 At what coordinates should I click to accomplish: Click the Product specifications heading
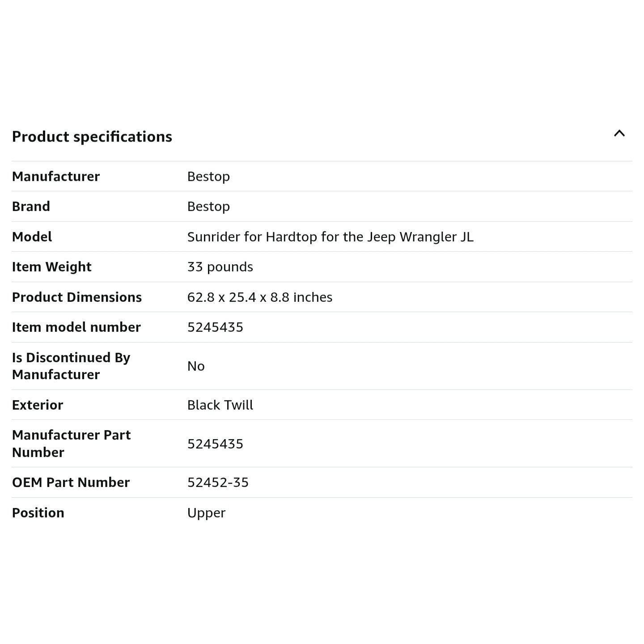pyautogui.click(x=92, y=137)
